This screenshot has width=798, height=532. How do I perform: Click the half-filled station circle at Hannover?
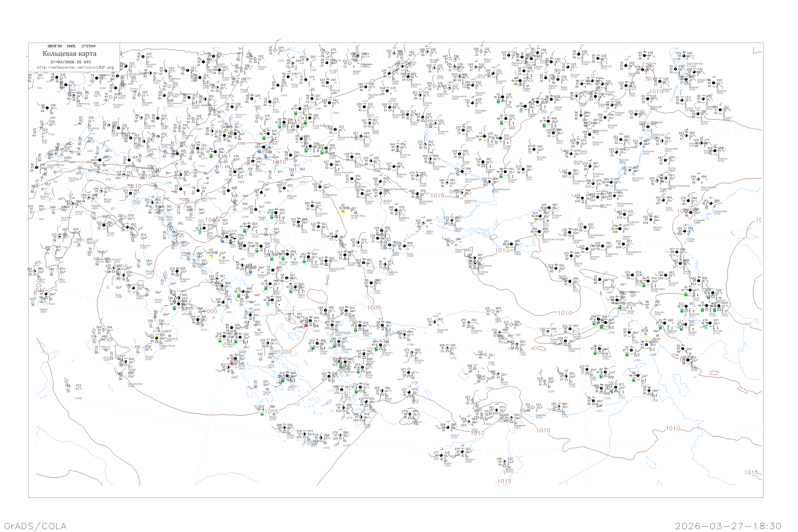pyautogui.click(x=143, y=57)
